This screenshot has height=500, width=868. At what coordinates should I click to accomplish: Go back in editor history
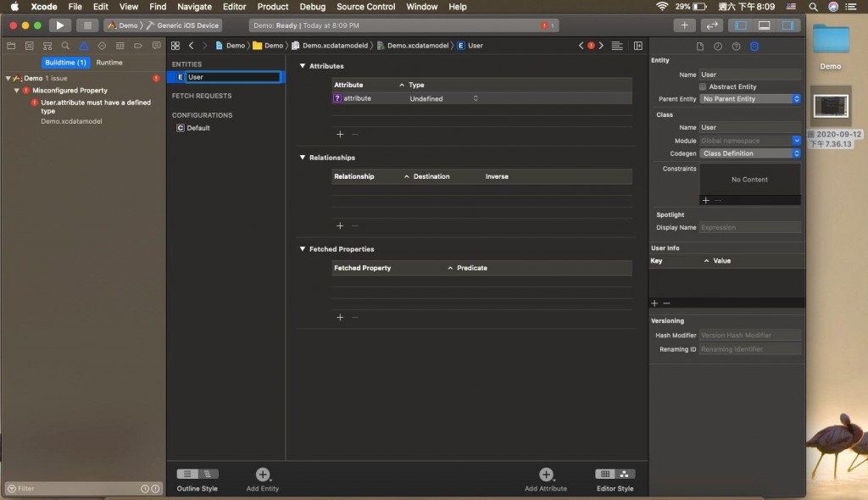tap(192, 46)
